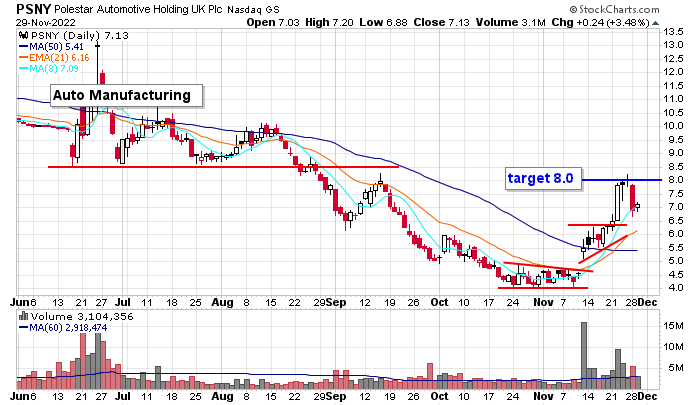
Task: Click the StockCharts.com copyright text
Action: [614, 9]
